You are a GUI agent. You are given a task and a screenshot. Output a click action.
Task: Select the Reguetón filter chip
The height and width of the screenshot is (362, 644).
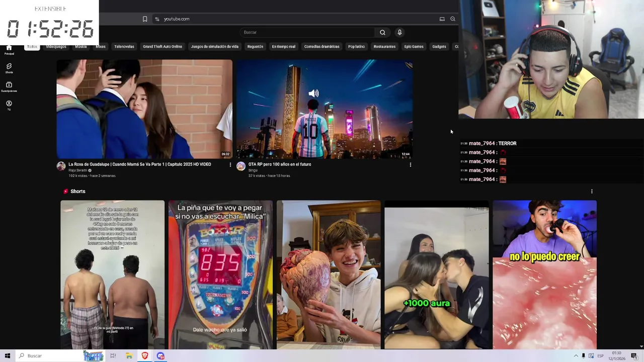point(255,47)
